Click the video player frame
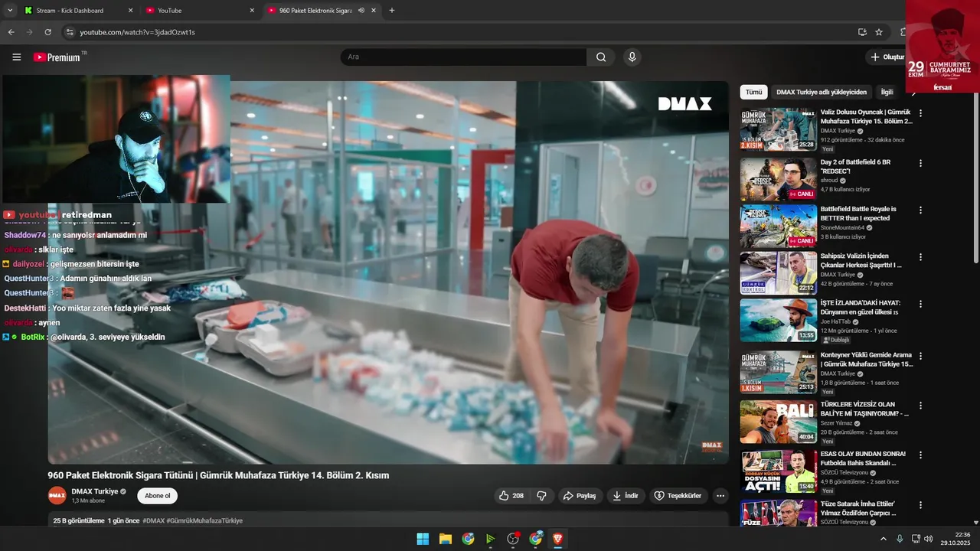 [x=388, y=272]
